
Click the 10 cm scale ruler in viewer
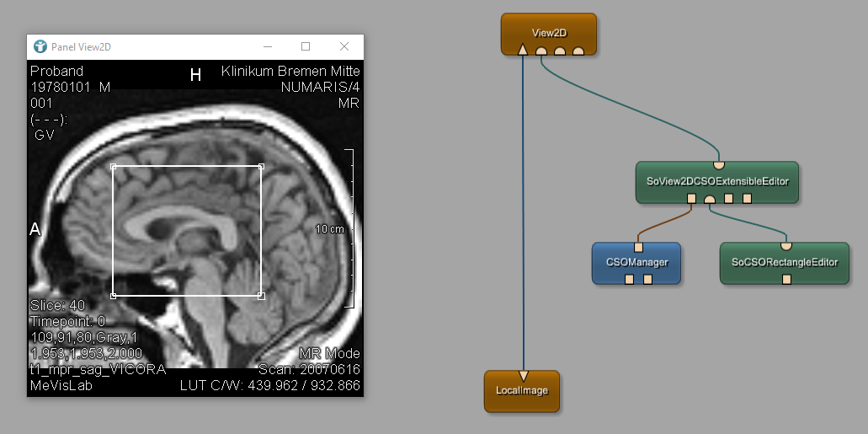pyautogui.click(x=350, y=228)
